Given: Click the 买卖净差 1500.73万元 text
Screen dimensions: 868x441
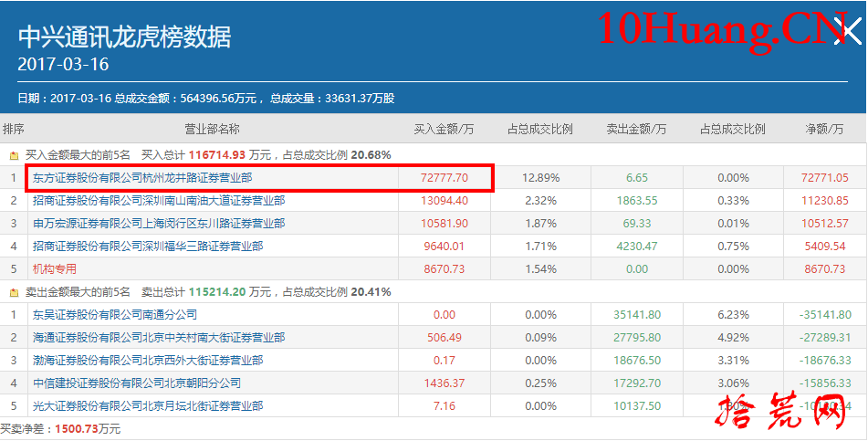Looking at the screenshot, I should click(60, 429).
